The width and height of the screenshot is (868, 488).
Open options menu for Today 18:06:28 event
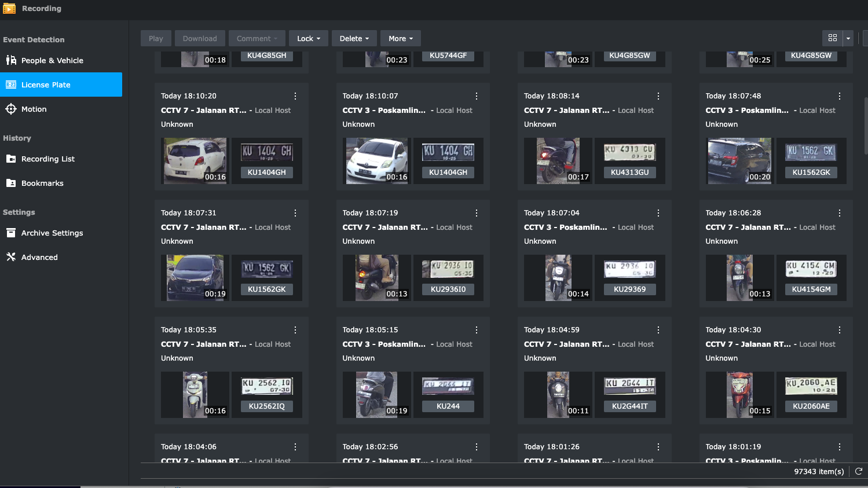tap(840, 213)
